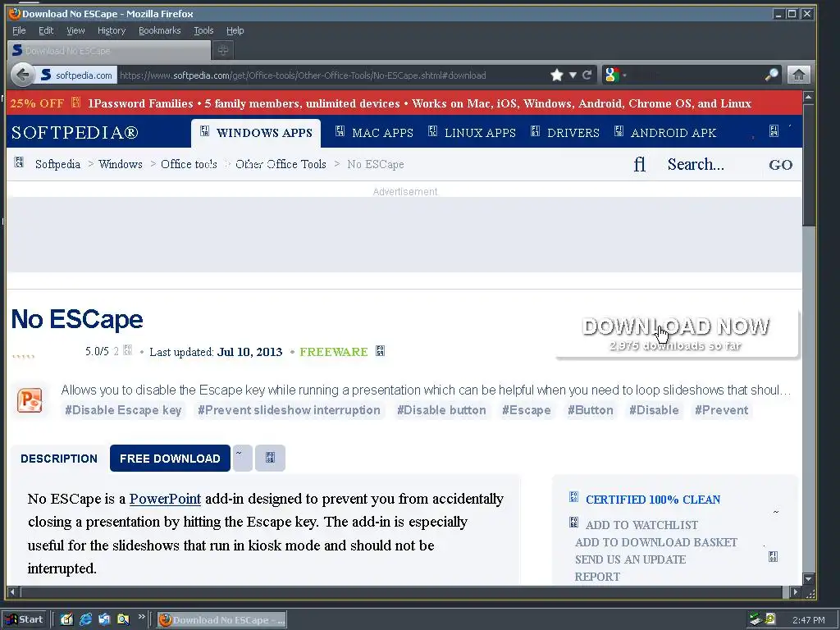
Task: Click the icon next to rating count 2
Action: [127, 350]
